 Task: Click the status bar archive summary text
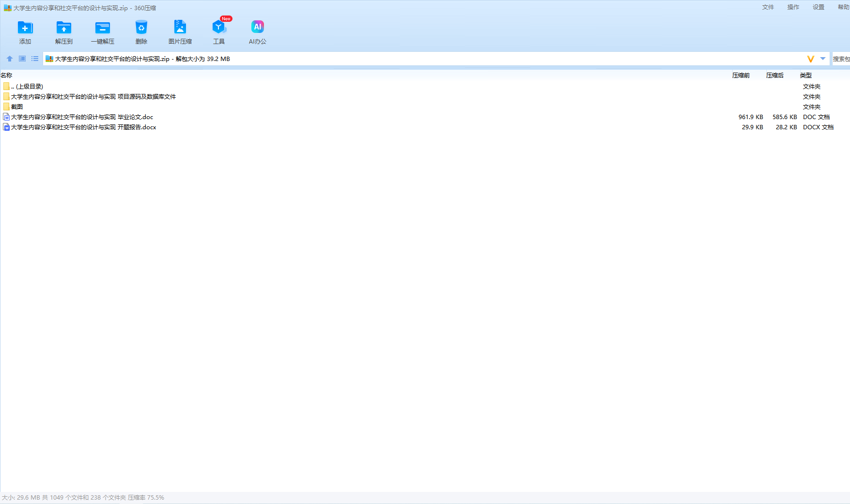pyautogui.click(x=83, y=498)
